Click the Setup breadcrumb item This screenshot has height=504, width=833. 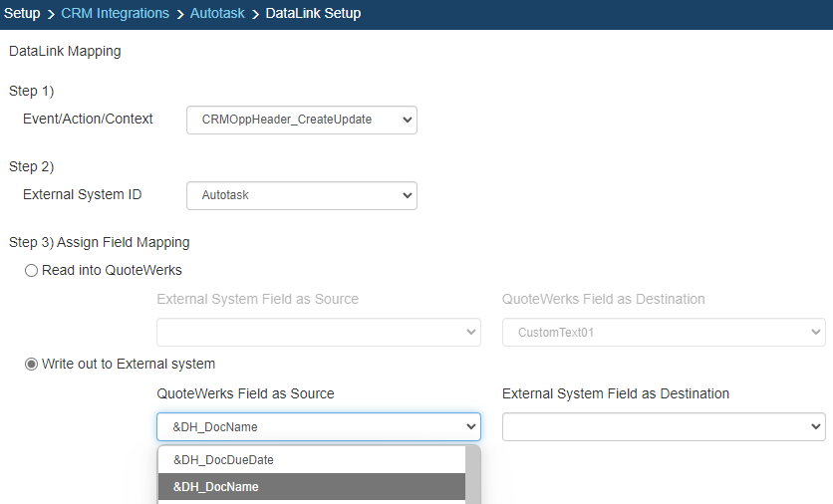pos(22,14)
